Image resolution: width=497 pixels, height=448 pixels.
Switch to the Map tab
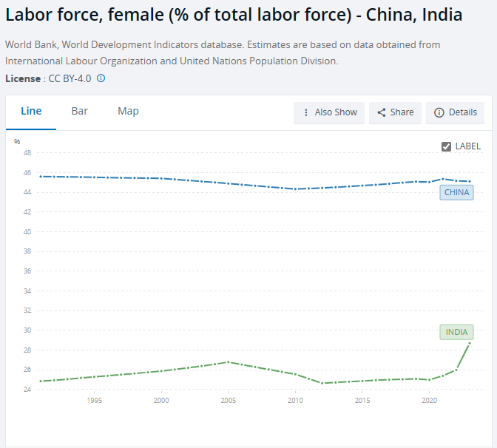128,112
